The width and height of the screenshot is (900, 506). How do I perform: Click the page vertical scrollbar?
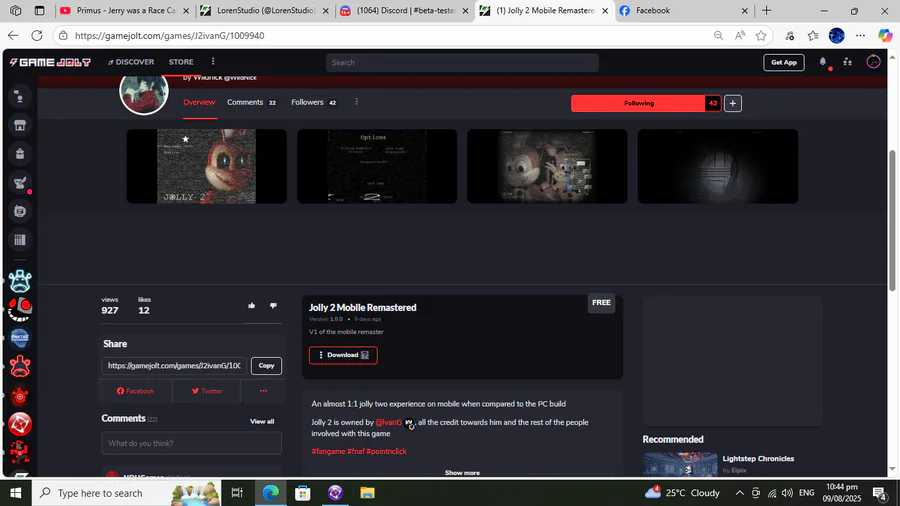click(x=892, y=220)
